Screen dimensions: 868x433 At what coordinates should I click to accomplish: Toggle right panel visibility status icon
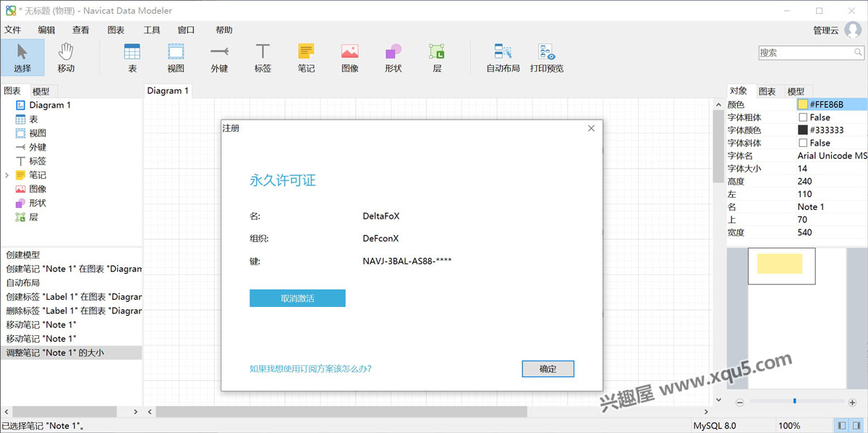tap(856, 425)
